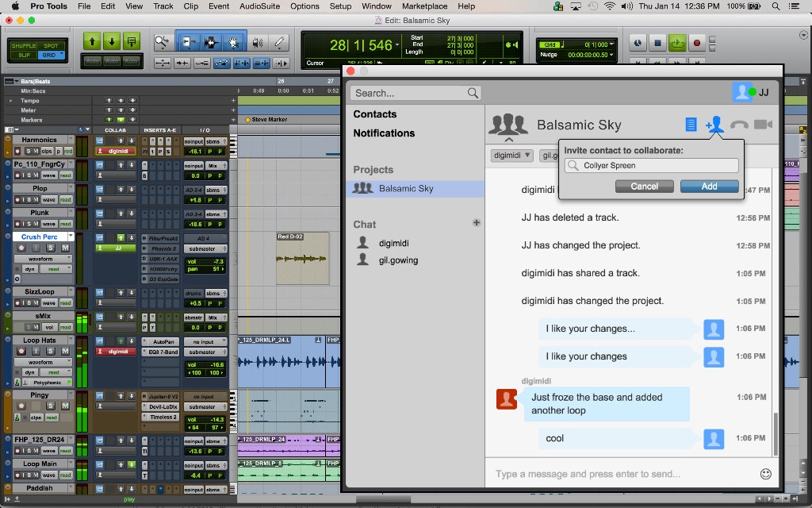The image size is (812, 508).
Task: Click the JJ user avatar icon
Action: tap(742, 92)
